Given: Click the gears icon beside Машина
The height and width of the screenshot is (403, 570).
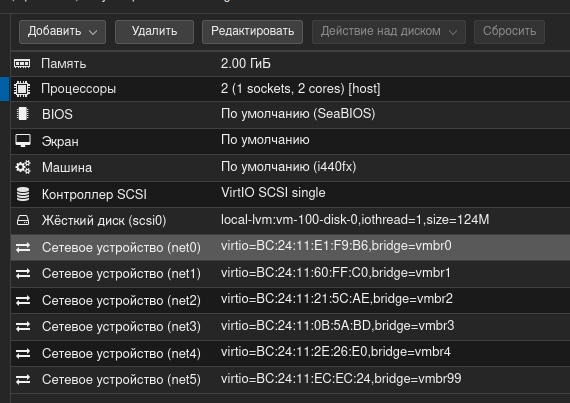Looking at the screenshot, I should point(23,167).
